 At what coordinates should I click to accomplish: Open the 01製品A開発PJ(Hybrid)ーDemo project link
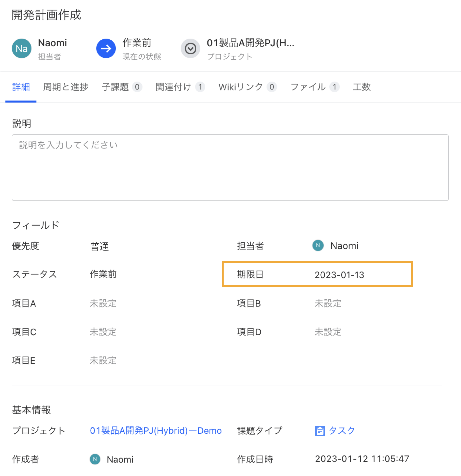[x=156, y=431]
